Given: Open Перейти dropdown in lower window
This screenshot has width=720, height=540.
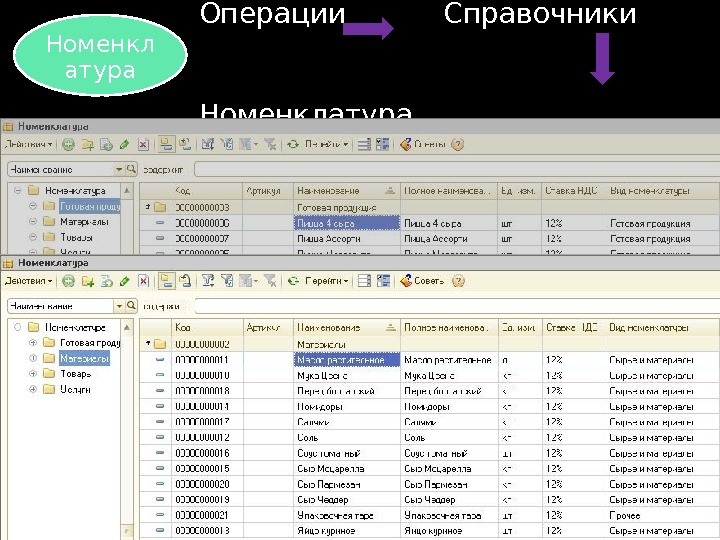Looking at the screenshot, I should point(326,281).
